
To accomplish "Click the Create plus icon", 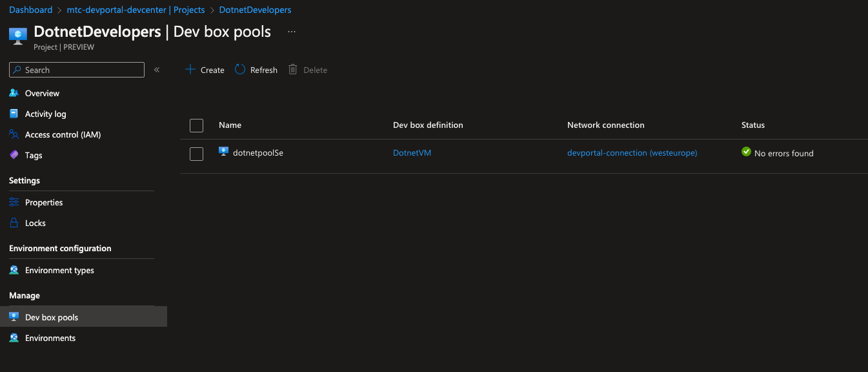I will [x=190, y=70].
